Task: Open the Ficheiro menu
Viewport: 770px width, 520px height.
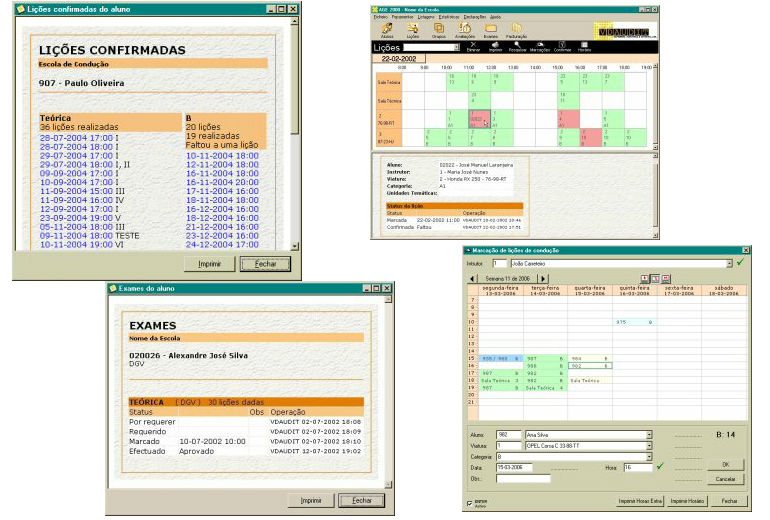Action: (381, 17)
